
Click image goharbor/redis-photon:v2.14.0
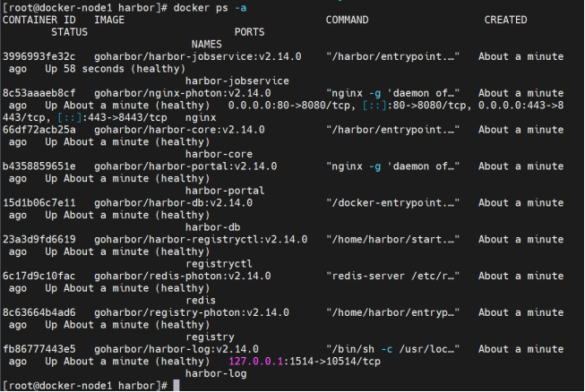click(183, 277)
